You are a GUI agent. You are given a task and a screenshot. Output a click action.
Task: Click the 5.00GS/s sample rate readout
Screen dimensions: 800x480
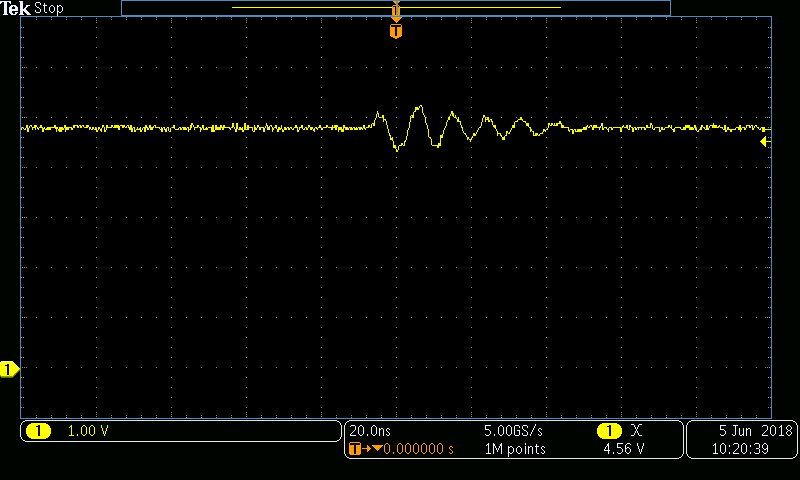click(x=515, y=430)
